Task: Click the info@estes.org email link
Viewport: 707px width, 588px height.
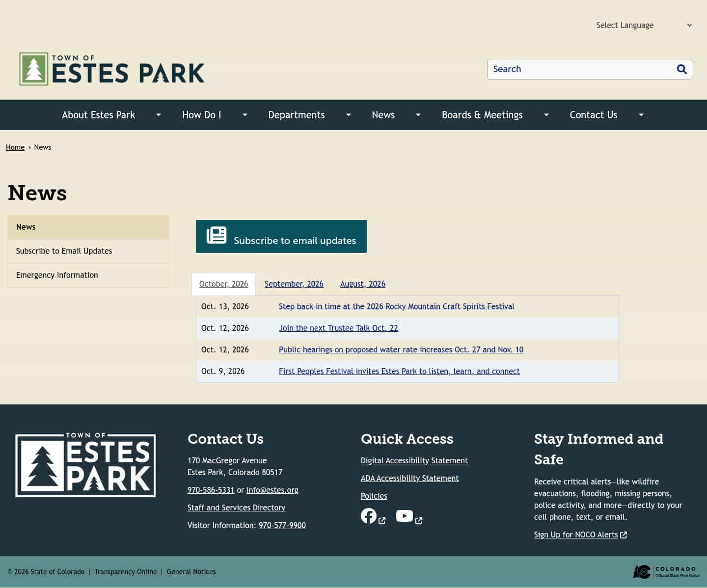Action: click(272, 490)
